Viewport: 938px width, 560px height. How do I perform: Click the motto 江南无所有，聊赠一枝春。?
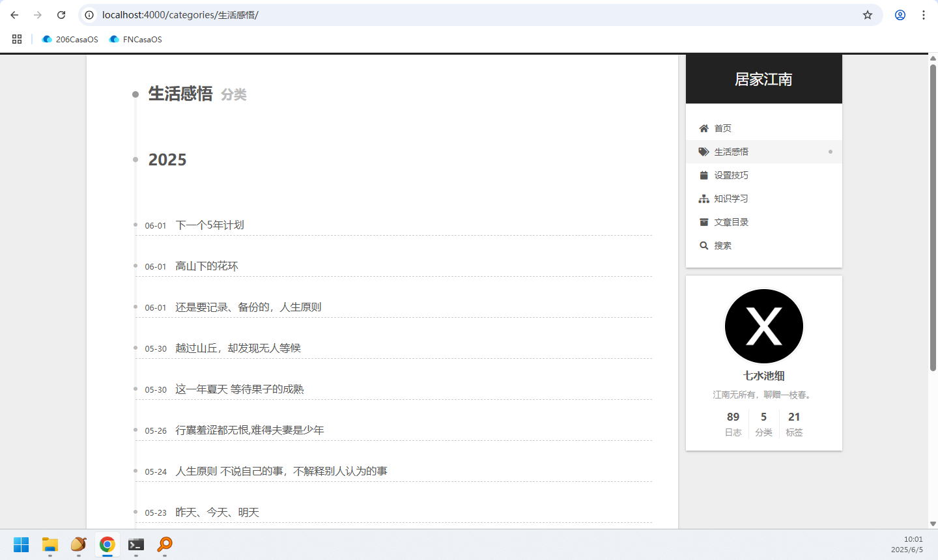763,395
